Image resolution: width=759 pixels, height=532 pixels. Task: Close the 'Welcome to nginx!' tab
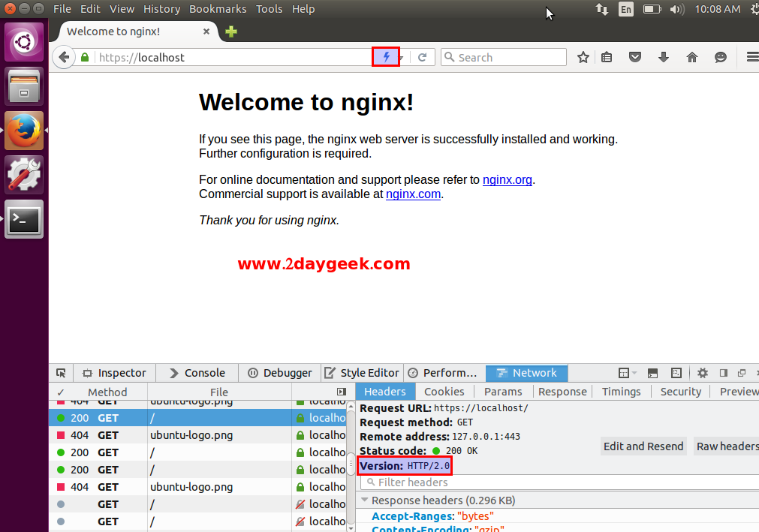pos(206,32)
